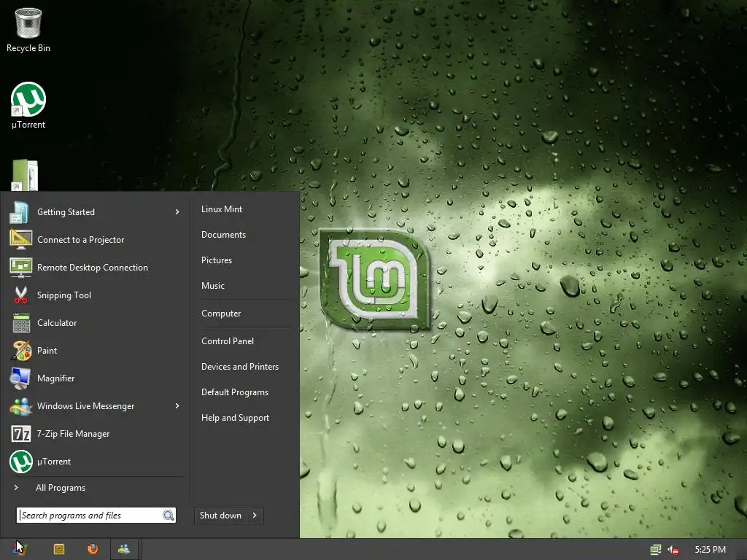Screen dimensions: 747x560
Task: Click the Getting Started icon in the Start menu
Action: (20, 212)
